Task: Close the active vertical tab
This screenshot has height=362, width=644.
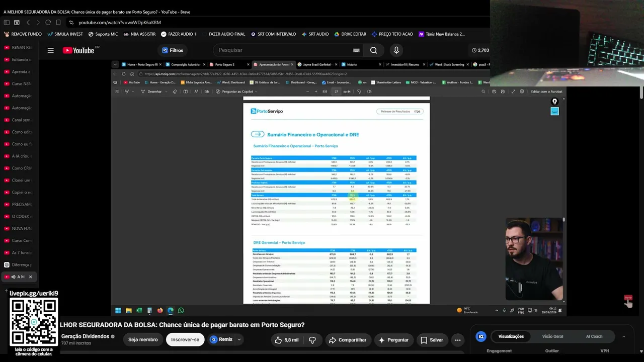Action: pos(30,277)
